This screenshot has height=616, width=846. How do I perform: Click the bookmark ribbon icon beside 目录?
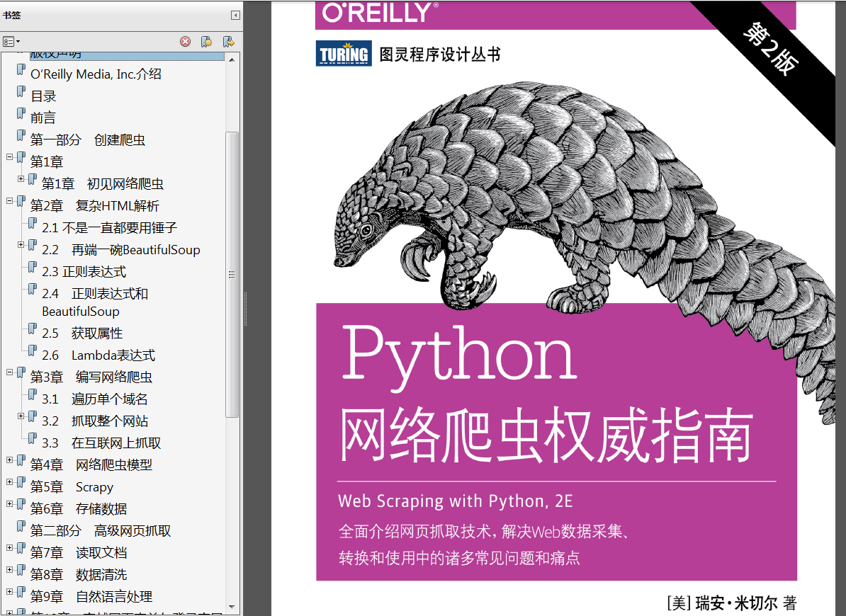[x=21, y=91]
